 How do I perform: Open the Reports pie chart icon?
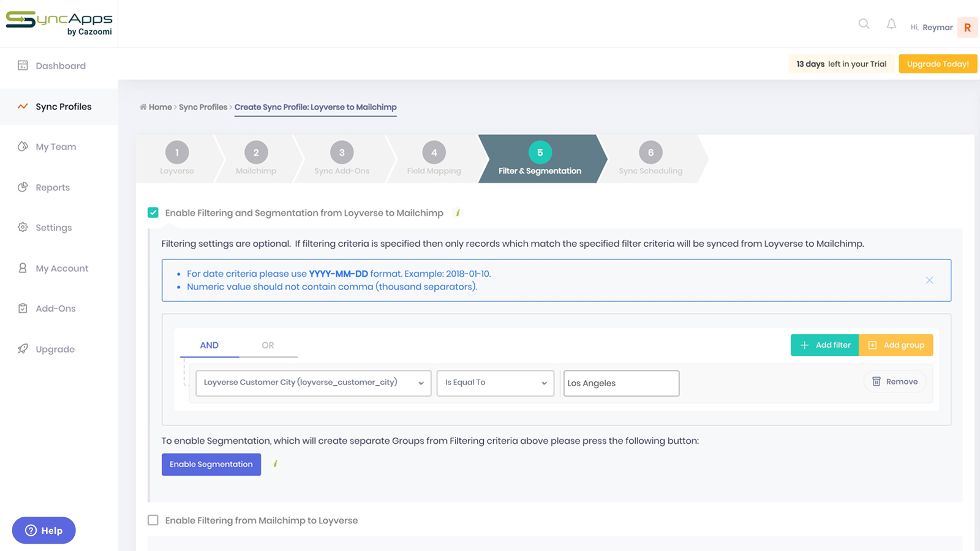tap(23, 187)
